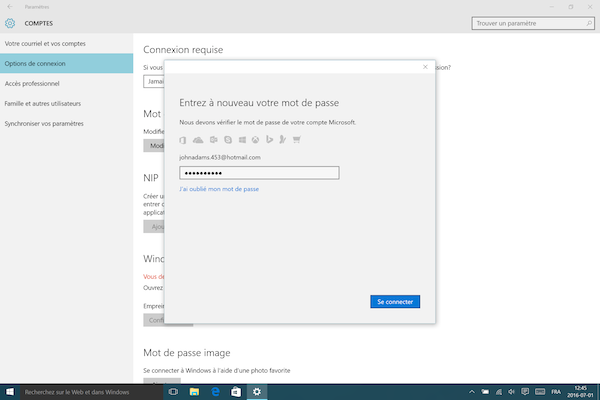600x400 pixels.
Task: Click 'Recherchez sur le Web et dans Windows'
Action: coord(91,392)
